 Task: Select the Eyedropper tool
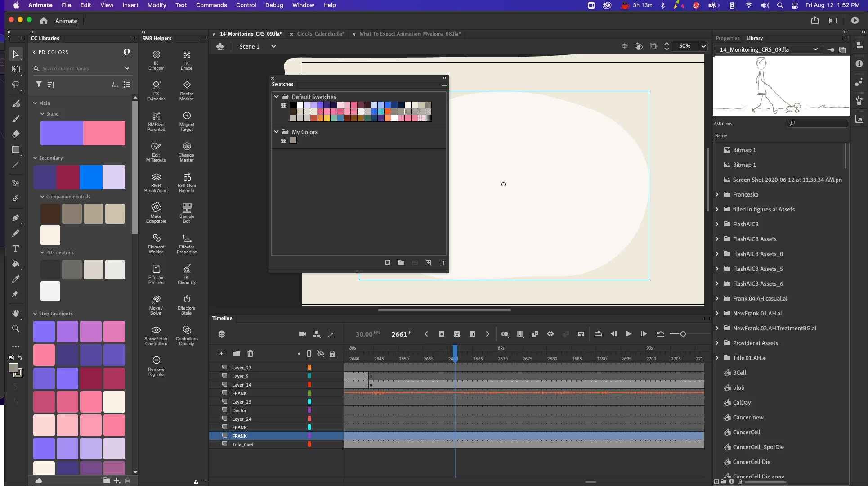(15, 279)
